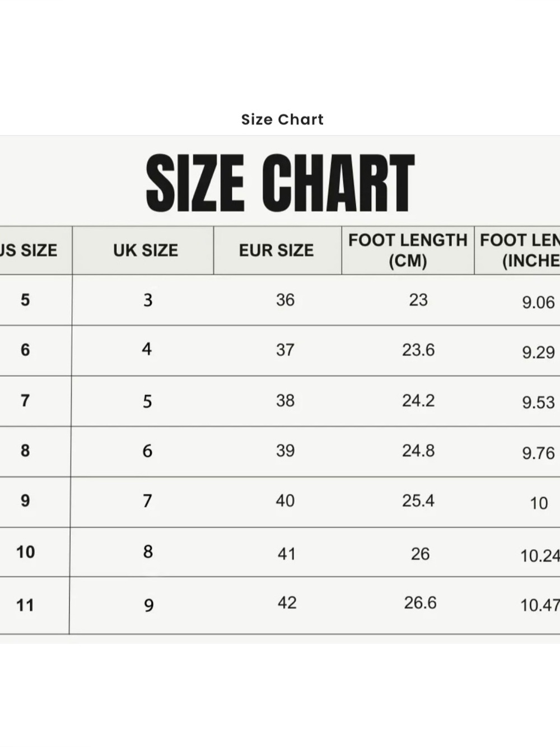The height and width of the screenshot is (747, 560).
Task: Select US size 10 cell
Action: [26, 552]
